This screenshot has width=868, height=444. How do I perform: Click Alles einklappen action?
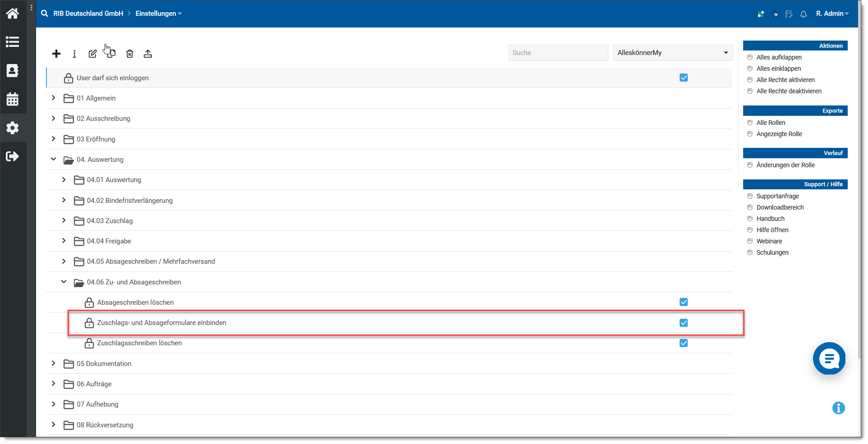[x=779, y=69]
